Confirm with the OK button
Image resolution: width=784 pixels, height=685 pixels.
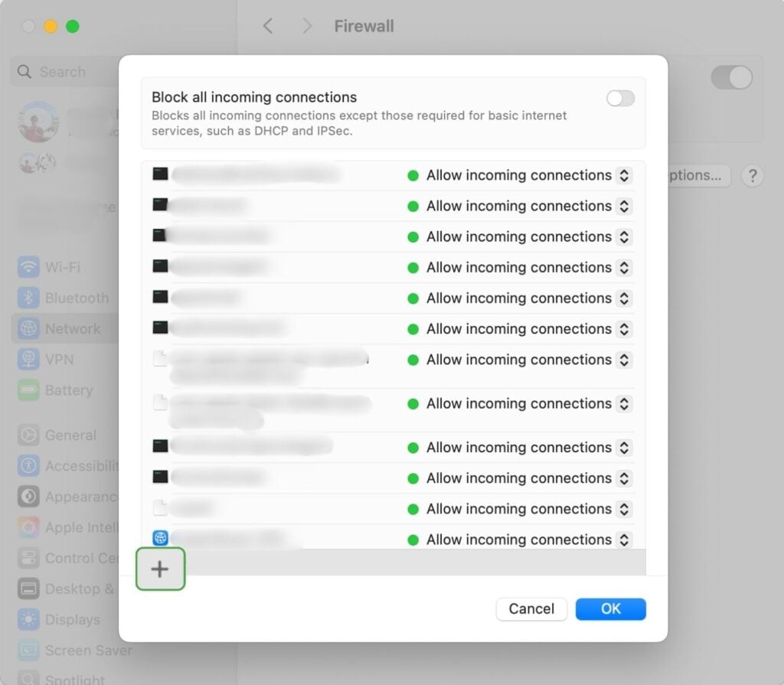(610, 609)
